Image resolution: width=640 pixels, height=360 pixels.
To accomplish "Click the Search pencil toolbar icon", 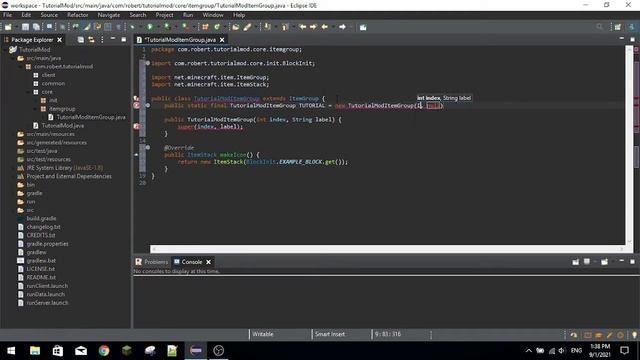I will coord(247,27).
